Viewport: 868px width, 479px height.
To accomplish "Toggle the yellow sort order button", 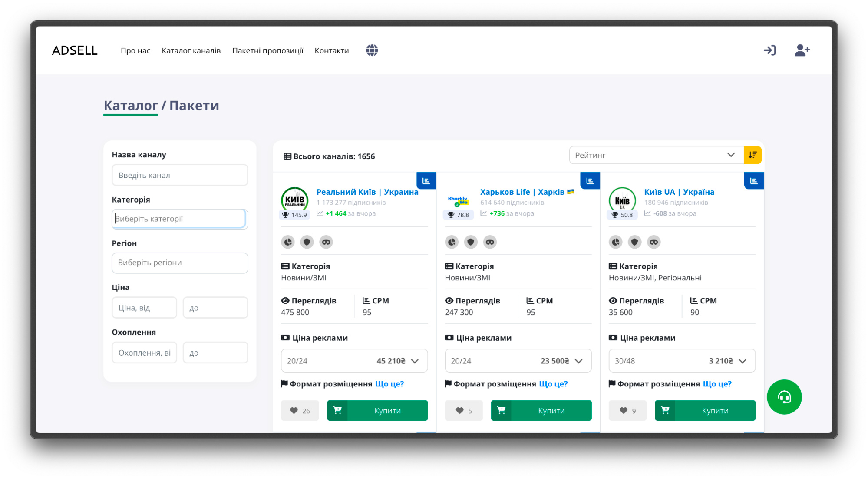I will 752,155.
